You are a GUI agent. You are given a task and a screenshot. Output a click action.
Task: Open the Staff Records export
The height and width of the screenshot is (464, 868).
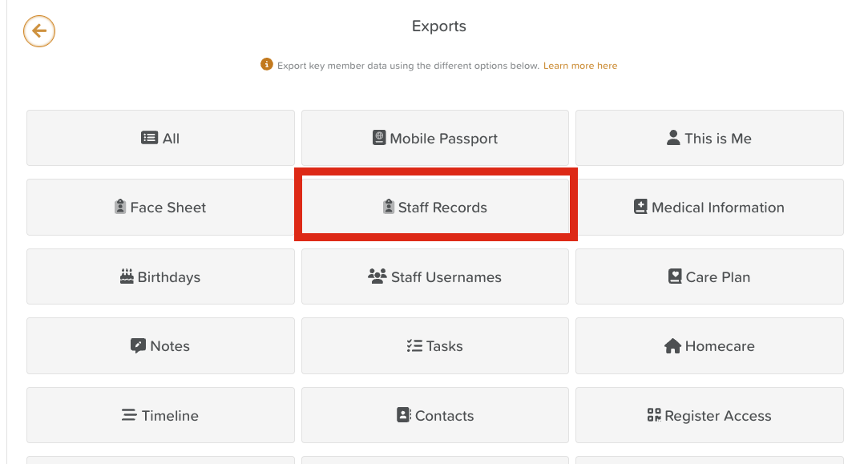pos(435,207)
